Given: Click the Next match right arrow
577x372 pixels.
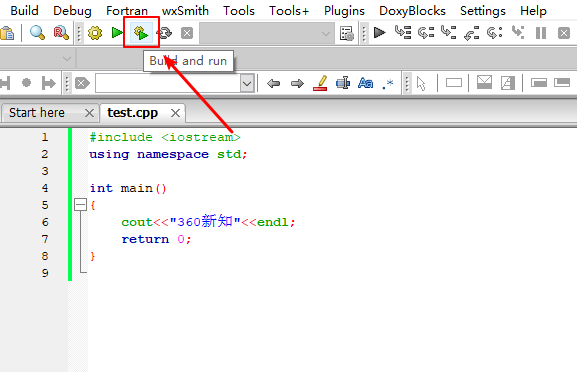Looking at the screenshot, I should point(297,84).
